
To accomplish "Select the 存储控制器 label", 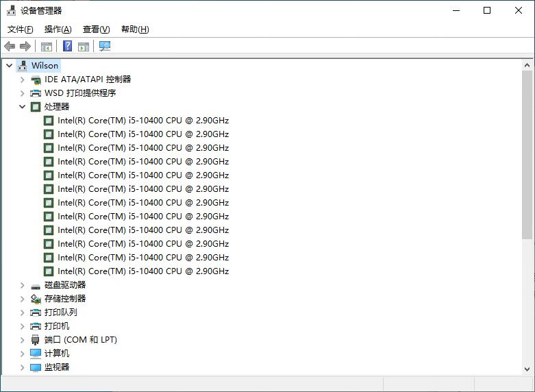I will tap(65, 299).
